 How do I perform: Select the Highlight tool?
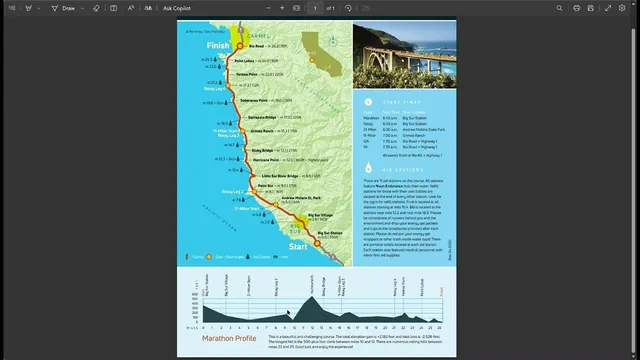(29, 8)
